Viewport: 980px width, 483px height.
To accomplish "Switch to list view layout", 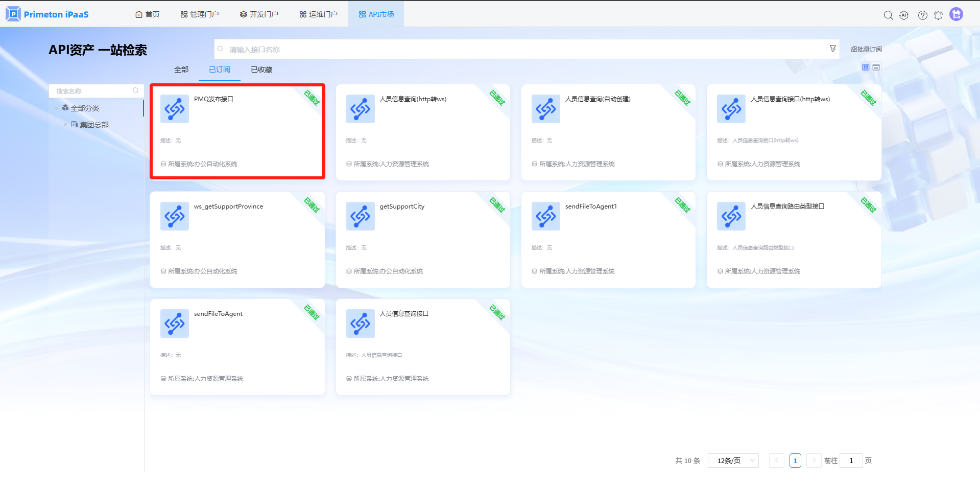I will [876, 67].
